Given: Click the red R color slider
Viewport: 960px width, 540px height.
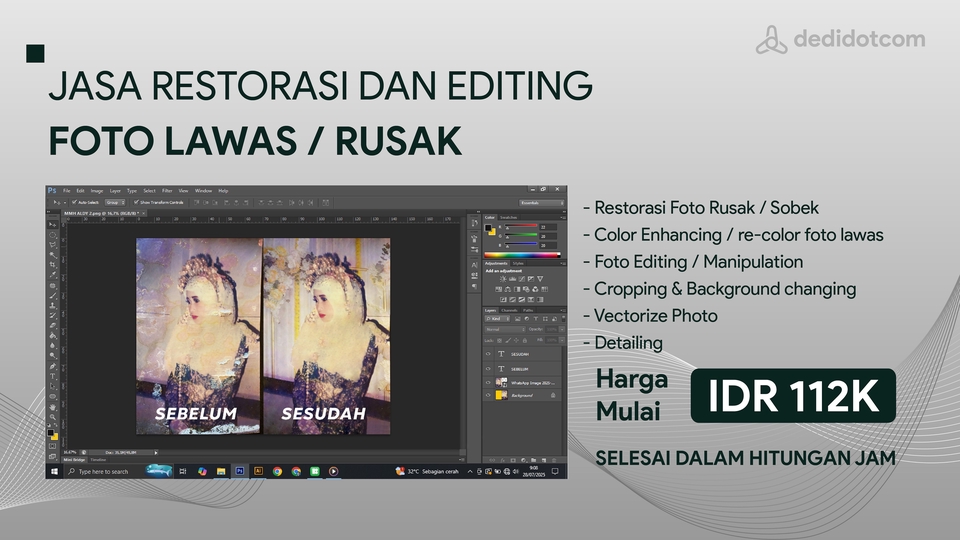Looking at the screenshot, I should 521,225.
